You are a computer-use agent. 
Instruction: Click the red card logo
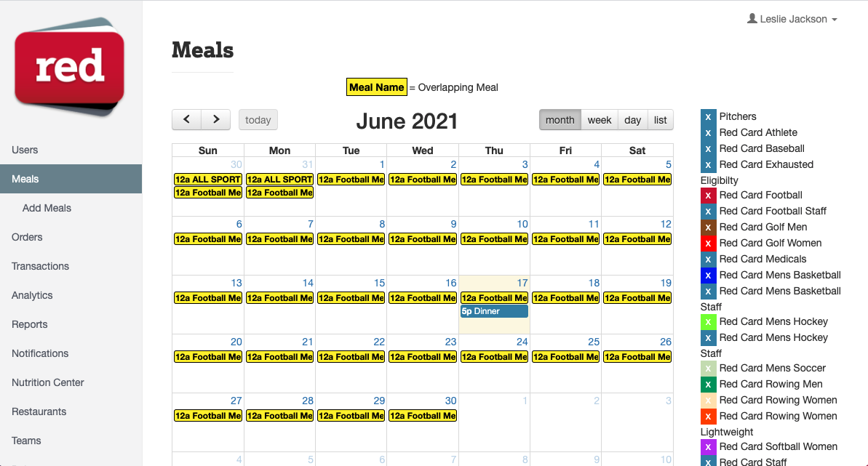point(70,66)
